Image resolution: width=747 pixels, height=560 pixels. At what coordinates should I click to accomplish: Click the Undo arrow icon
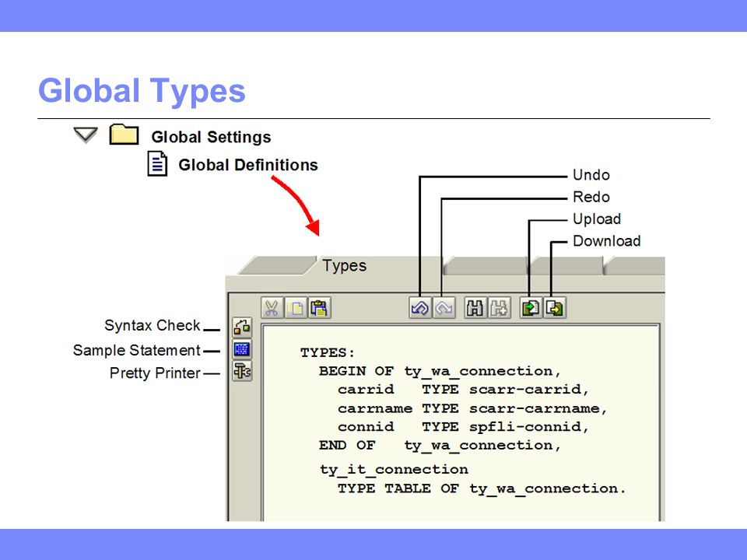[420, 308]
